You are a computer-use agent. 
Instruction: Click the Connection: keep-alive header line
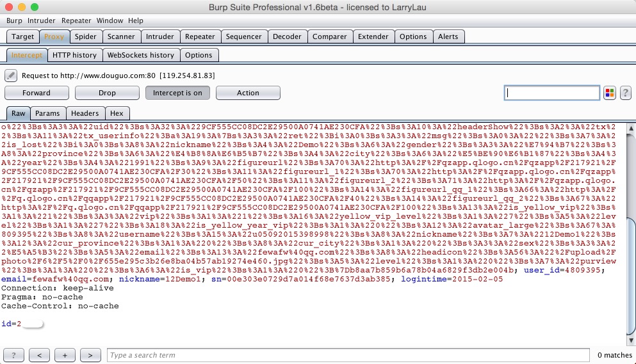click(x=58, y=289)
